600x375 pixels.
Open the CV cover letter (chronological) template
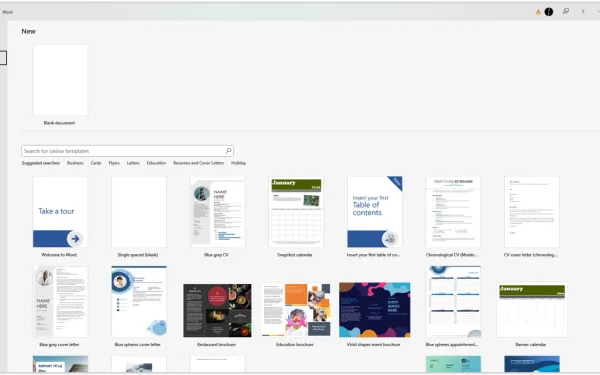[x=532, y=212]
